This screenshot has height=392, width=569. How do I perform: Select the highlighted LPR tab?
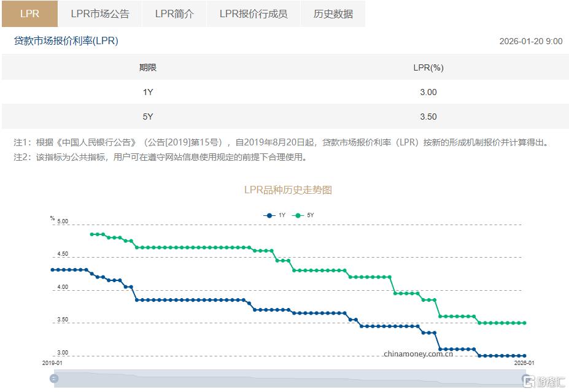29,13
